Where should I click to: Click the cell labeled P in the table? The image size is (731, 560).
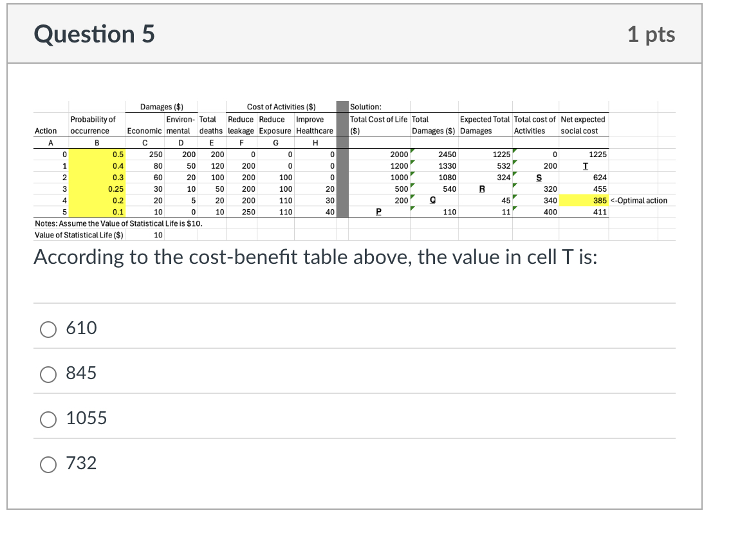click(378, 212)
